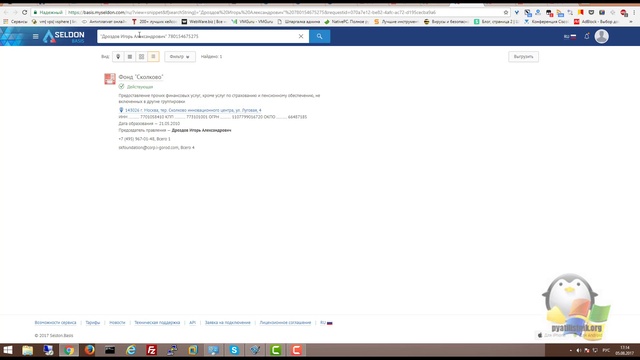640x360 pixels.
Task: Open the Сколково address link on map
Action: click(193, 110)
